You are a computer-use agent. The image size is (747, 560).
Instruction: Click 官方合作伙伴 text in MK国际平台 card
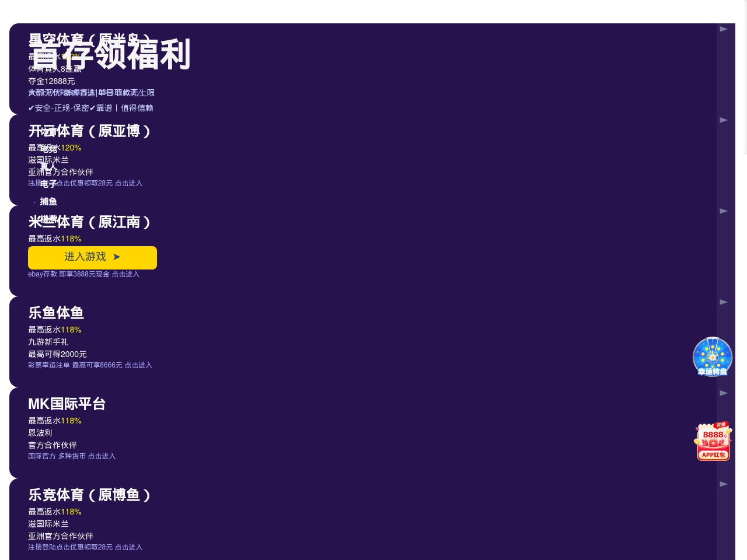(53, 445)
